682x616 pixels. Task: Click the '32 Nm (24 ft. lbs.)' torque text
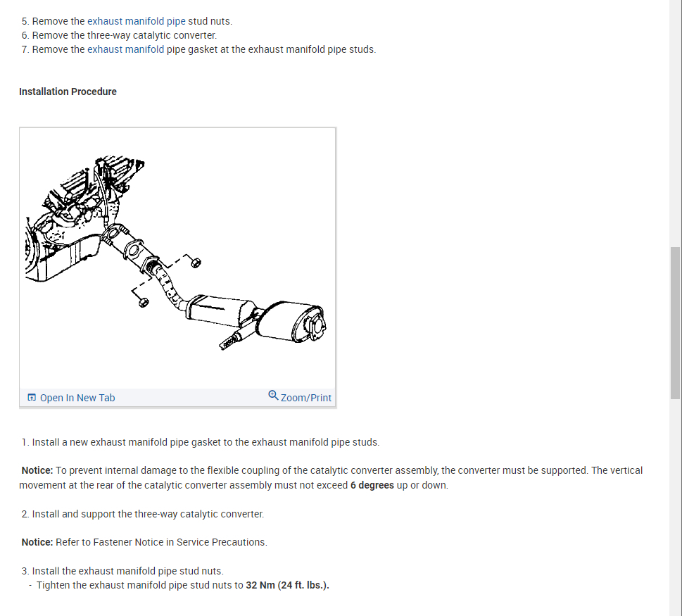(x=287, y=585)
